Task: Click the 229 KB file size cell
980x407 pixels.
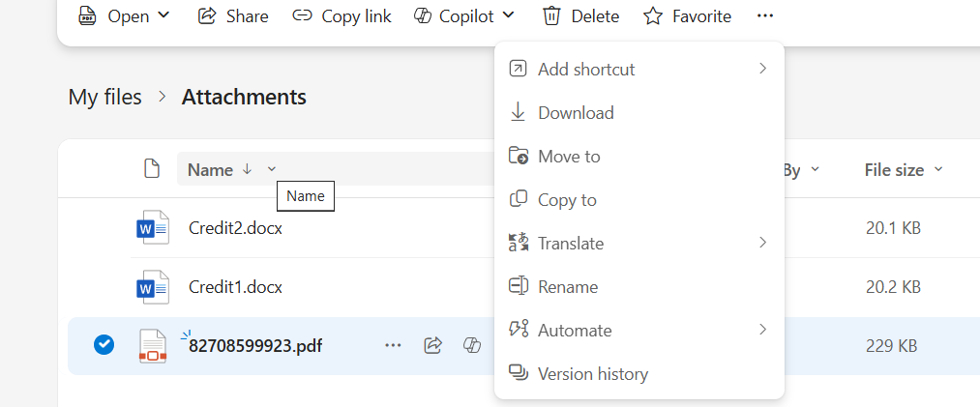Action: (x=891, y=346)
